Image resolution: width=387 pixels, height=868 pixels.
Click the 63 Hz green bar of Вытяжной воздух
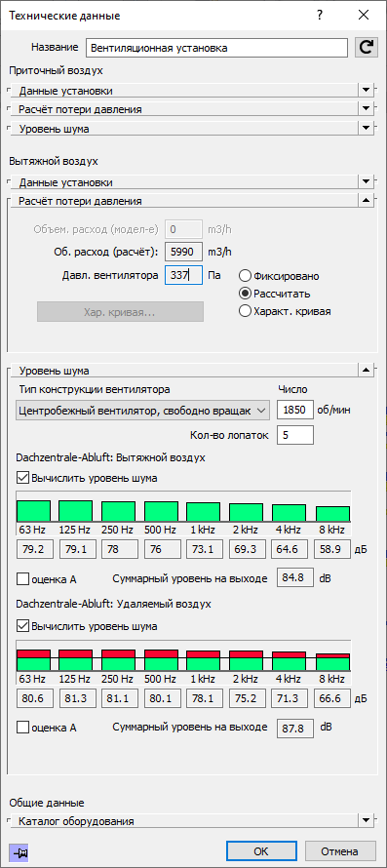click(34, 510)
